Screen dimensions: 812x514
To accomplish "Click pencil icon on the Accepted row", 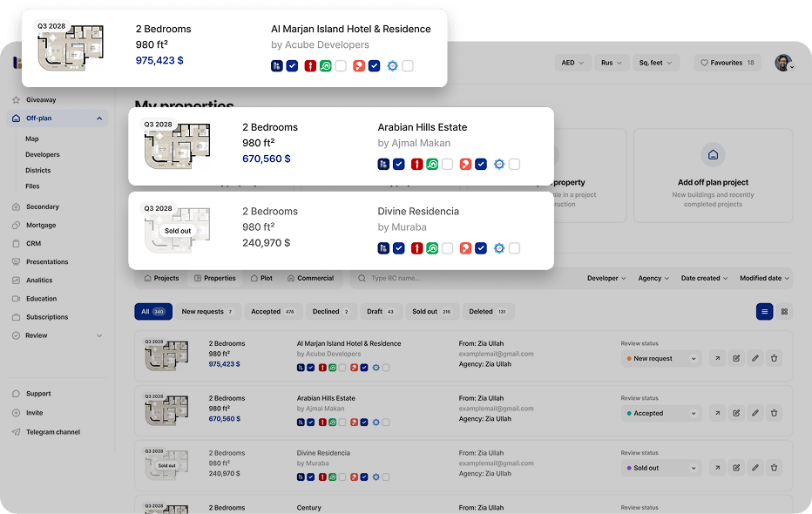I will click(x=755, y=413).
